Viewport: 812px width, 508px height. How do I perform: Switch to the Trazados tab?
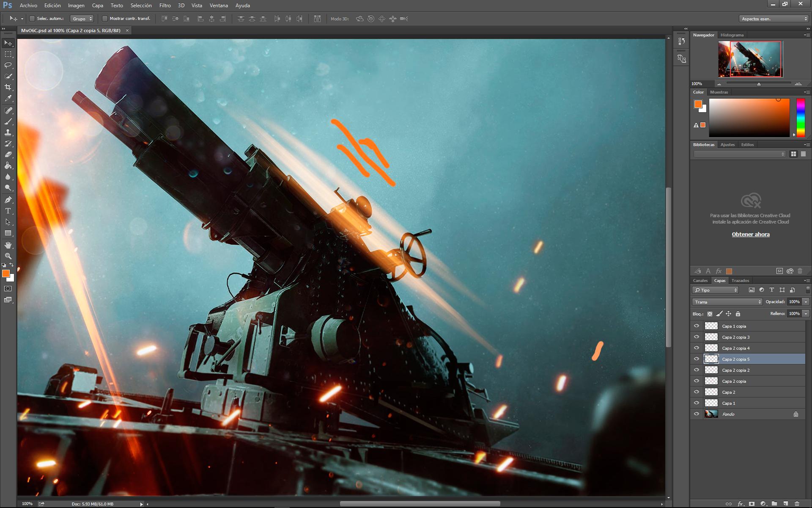click(x=740, y=281)
